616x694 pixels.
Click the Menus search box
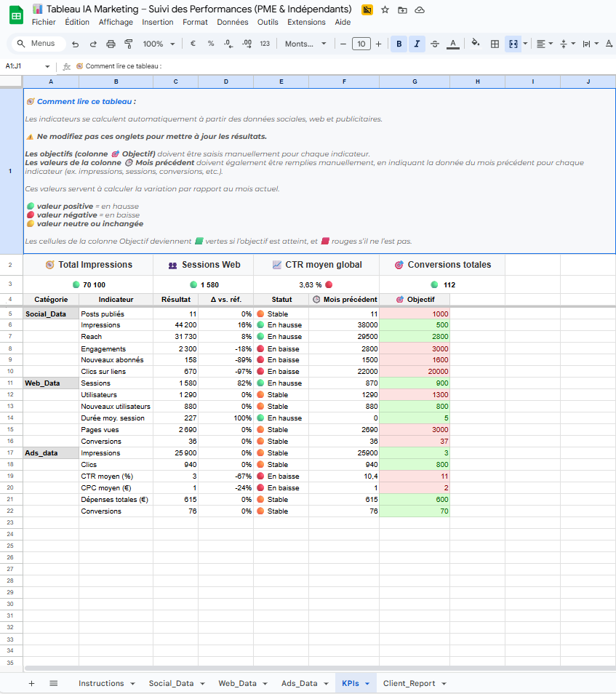36,44
